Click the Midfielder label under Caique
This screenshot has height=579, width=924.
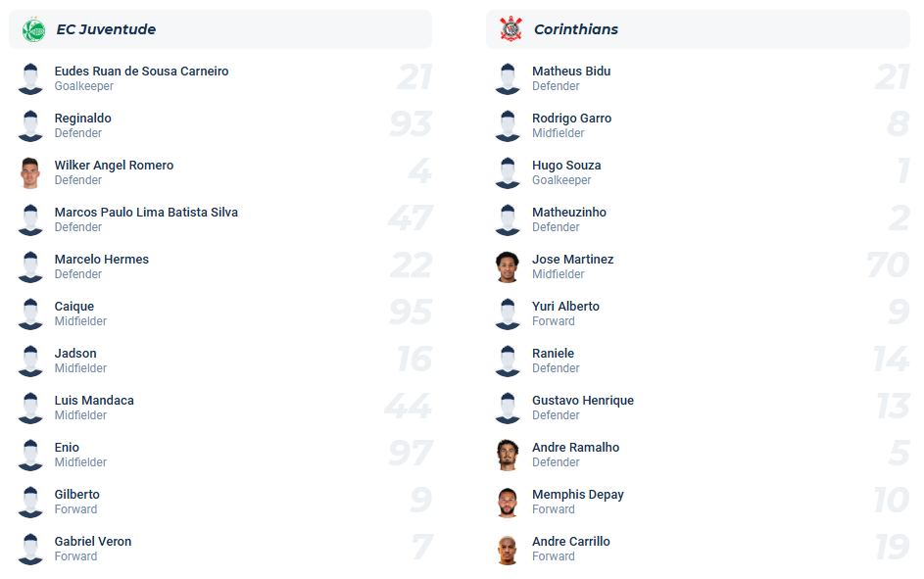pos(78,320)
